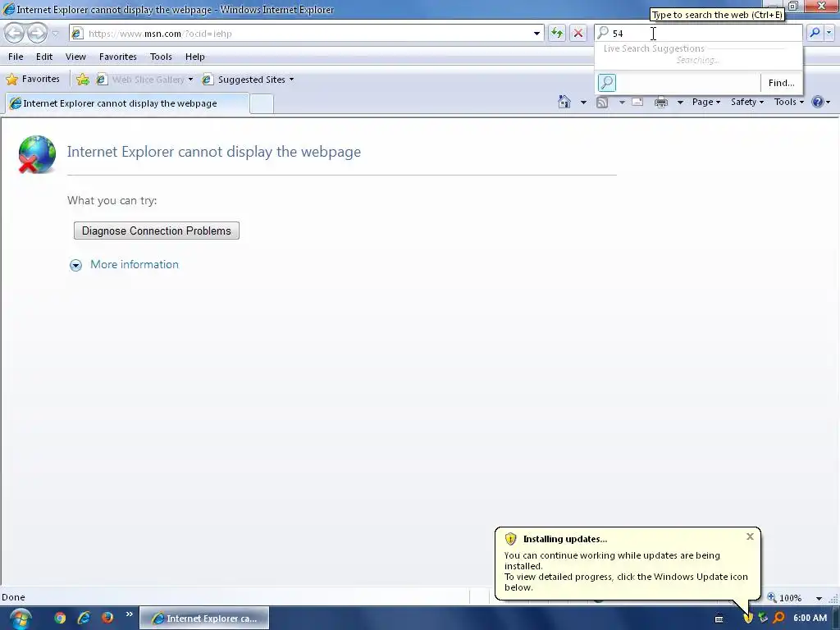The width and height of the screenshot is (840, 630).
Task: Open the Page dropdown menu
Action: click(706, 102)
